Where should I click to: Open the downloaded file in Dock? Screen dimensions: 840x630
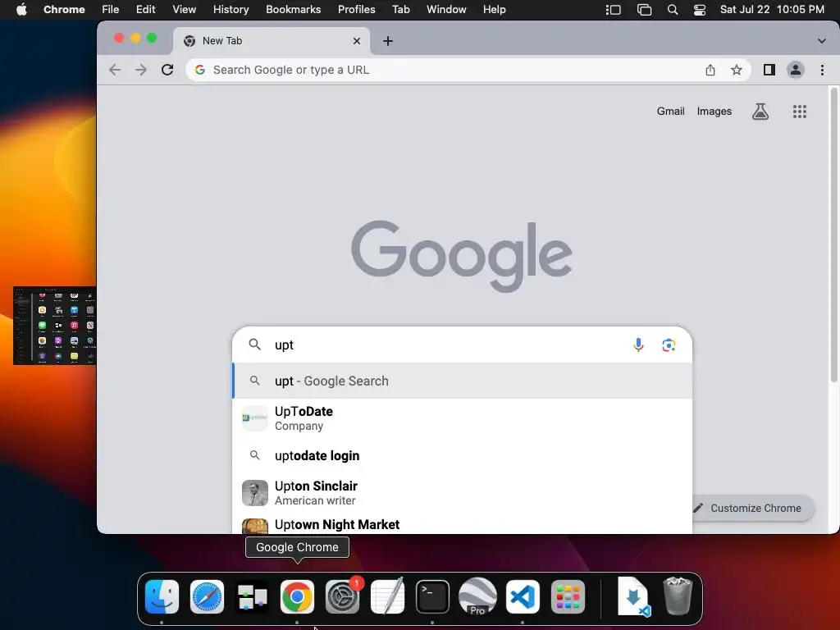[x=633, y=596]
